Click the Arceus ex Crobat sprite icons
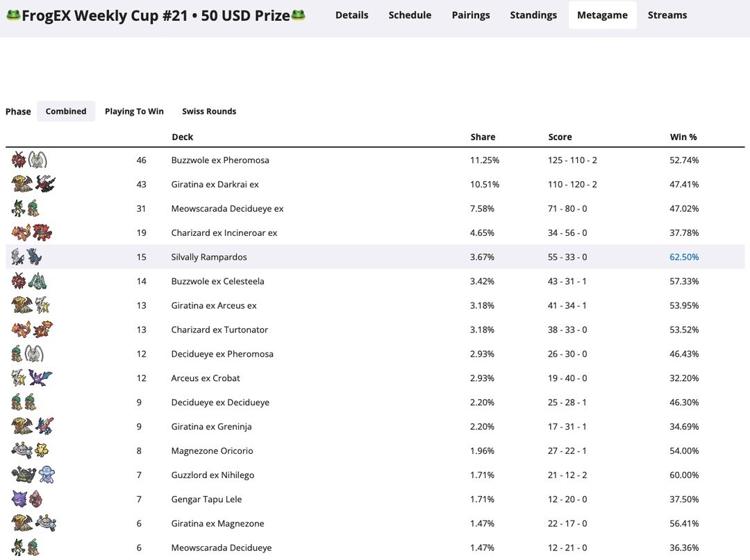This screenshot has height=560, width=750. [32, 378]
